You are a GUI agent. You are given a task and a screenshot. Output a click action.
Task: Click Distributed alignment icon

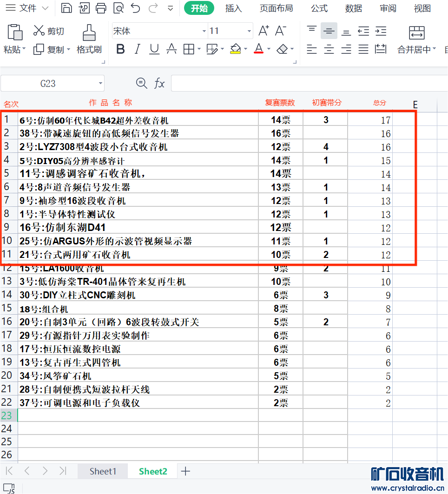(x=381, y=49)
